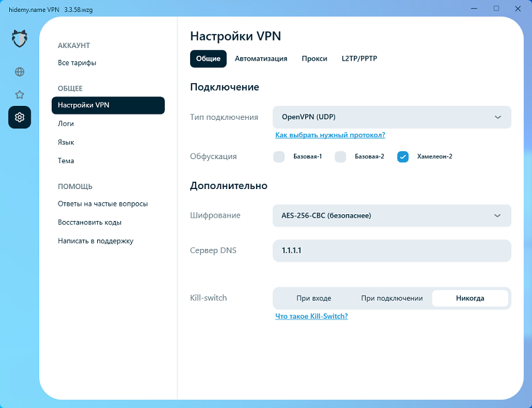The width and height of the screenshot is (532, 408).
Task: Open Логи in the settings sidebar
Action: [x=66, y=124]
